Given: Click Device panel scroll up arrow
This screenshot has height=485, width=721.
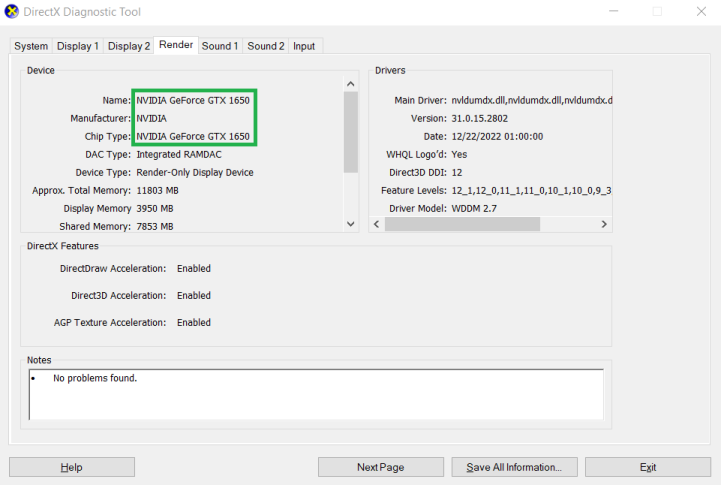Looking at the screenshot, I should coord(350,84).
